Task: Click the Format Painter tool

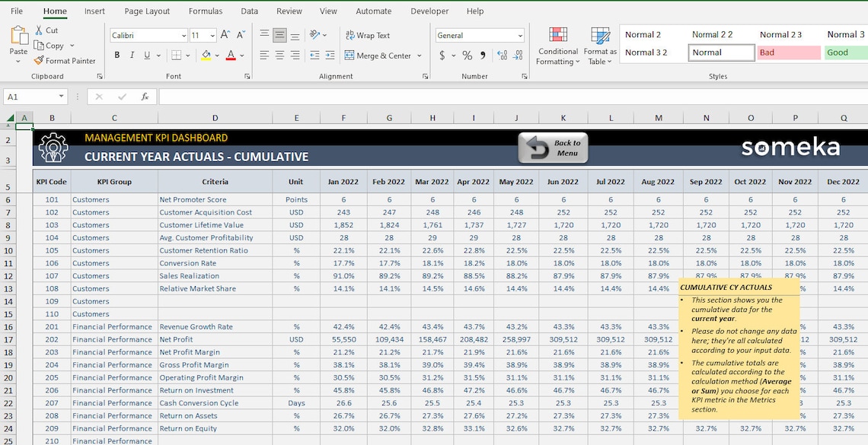Action: (x=65, y=61)
